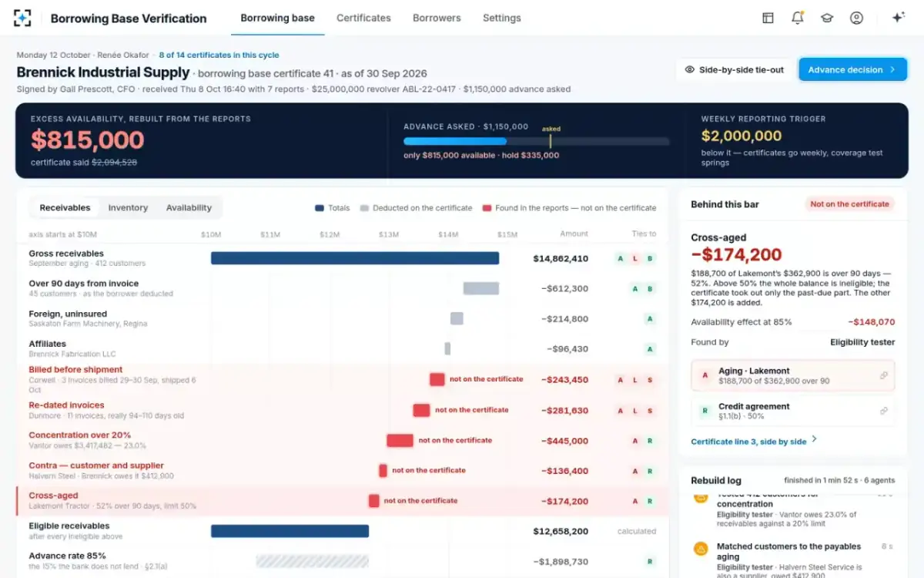Click the $2,000,000 weekly trigger value
Screen dimensions: 924x578
[x=742, y=136]
